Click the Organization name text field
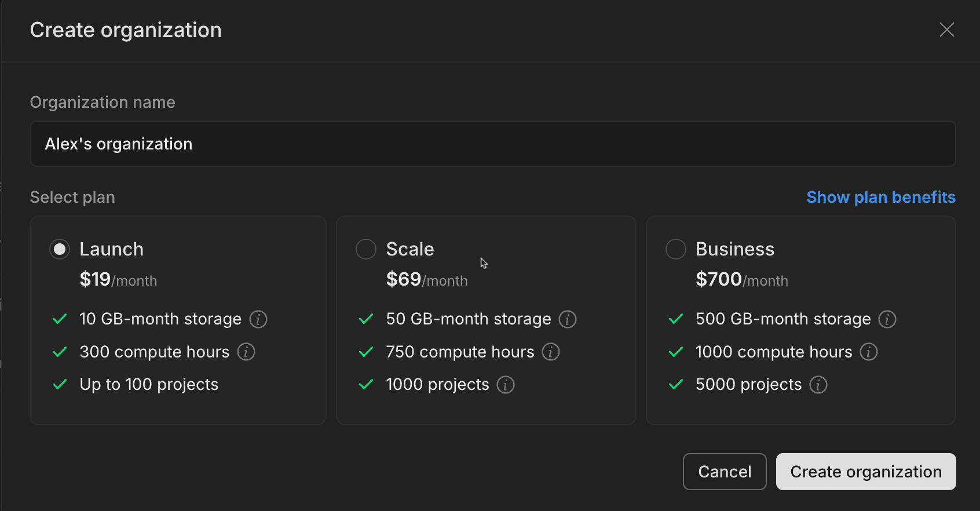This screenshot has width=980, height=511. [x=492, y=144]
